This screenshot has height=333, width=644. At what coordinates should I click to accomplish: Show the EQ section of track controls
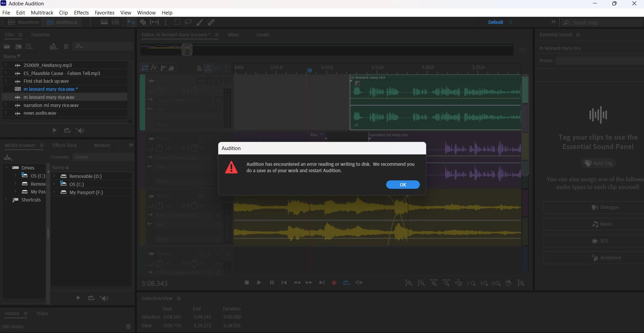pyautogui.click(x=172, y=68)
